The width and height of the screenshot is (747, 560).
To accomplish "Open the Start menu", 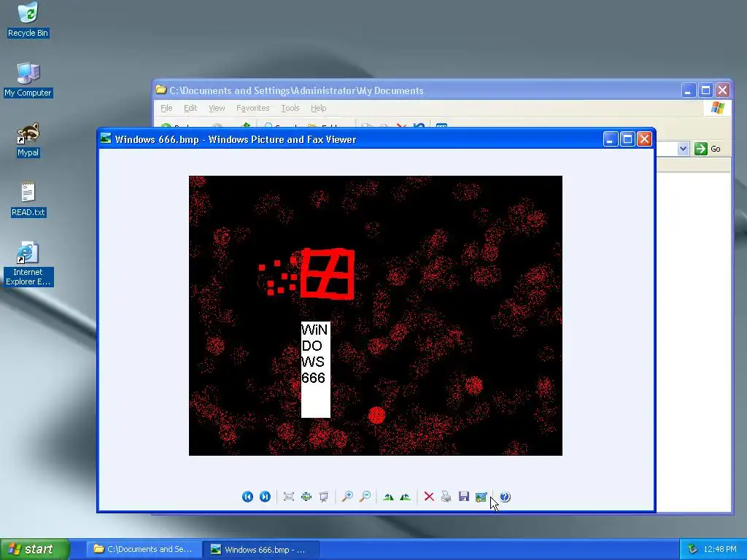I will click(x=35, y=549).
